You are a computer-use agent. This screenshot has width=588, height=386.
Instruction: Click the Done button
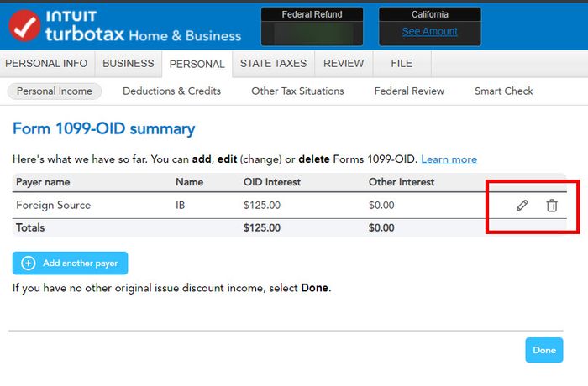(x=543, y=350)
